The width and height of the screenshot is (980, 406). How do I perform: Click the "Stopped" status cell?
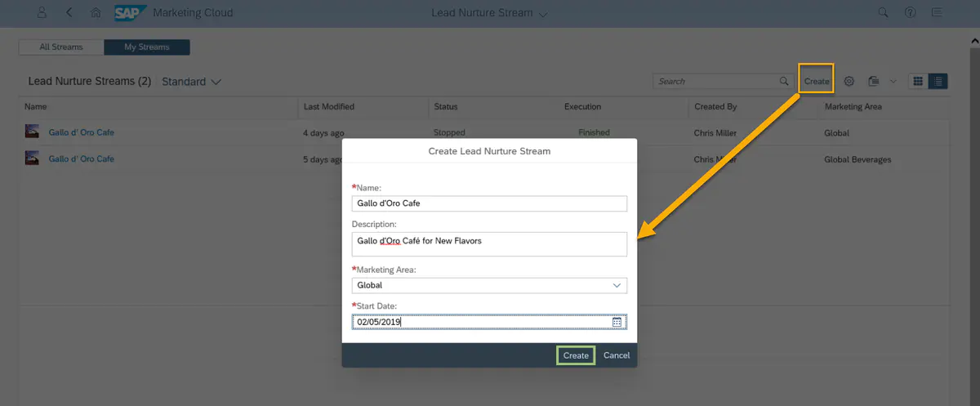(449, 132)
